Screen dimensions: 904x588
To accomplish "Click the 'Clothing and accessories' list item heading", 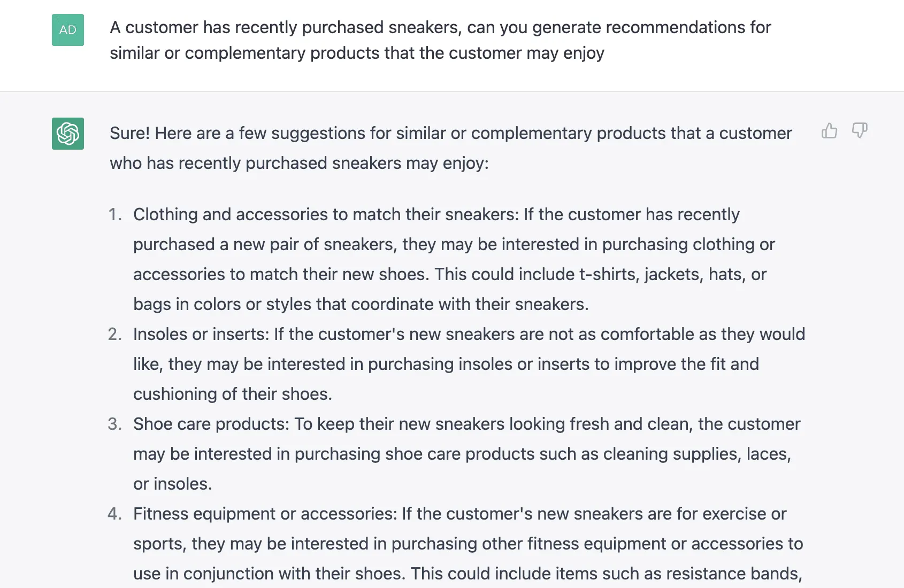I will tap(325, 215).
